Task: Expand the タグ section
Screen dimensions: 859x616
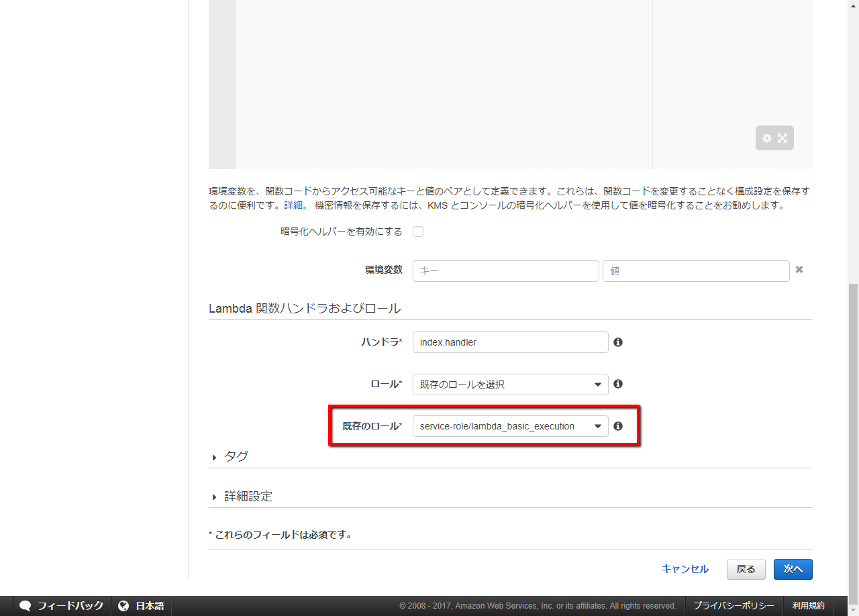Action: (x=235, y=456)
